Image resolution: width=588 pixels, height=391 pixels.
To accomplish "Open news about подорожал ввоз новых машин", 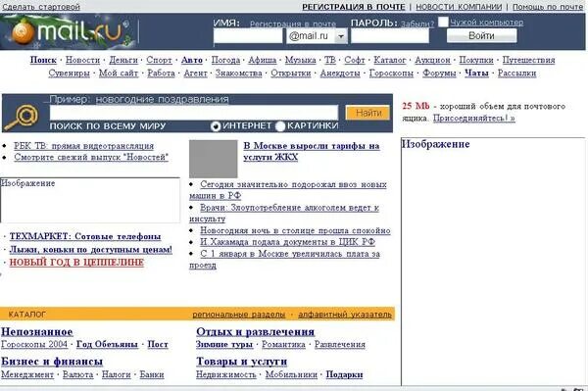I will (288, 190).
